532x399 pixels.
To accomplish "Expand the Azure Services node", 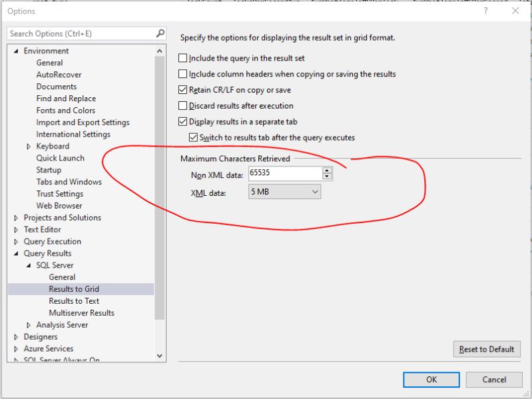I will coord(16,349).
